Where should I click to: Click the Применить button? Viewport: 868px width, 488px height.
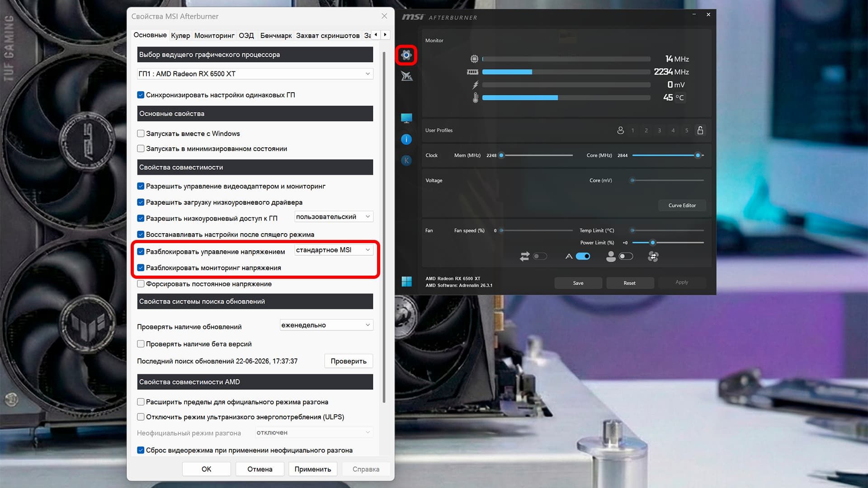click(313, 469)
